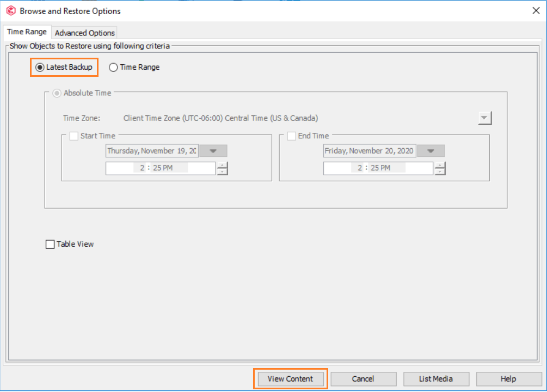Expand the Time Zone dropdown
Viewport: 547px width, 392px height.
coord(485,118)
